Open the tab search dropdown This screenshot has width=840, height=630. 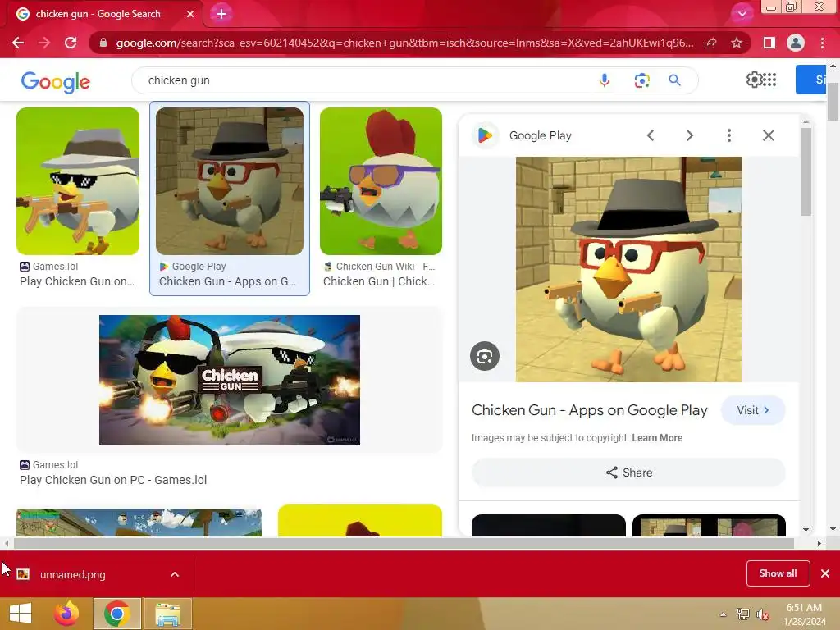pos(742,14)
